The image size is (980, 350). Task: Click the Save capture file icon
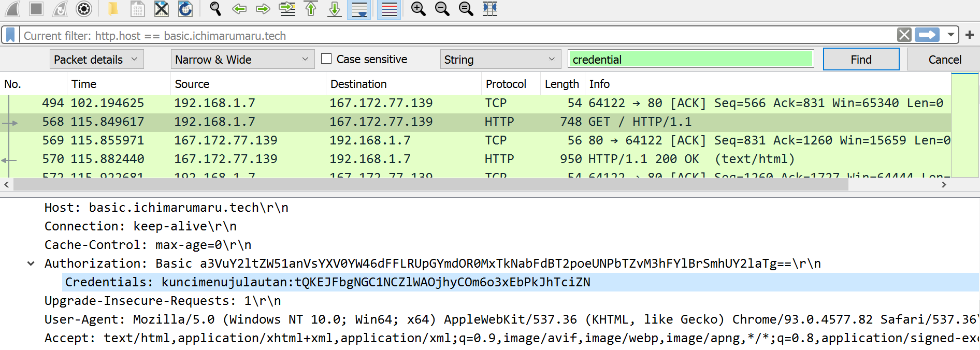(x=137, y=9)
